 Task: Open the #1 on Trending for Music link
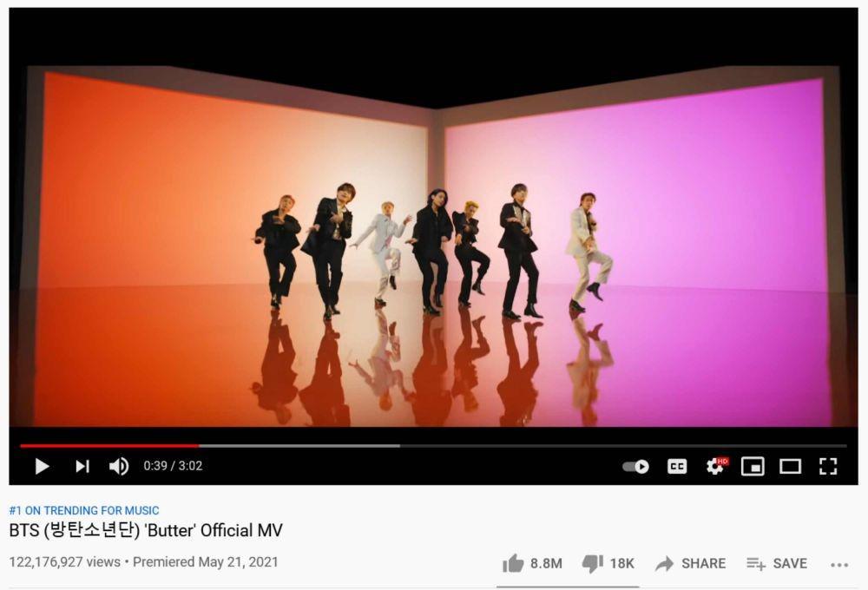tap(84, 510)
